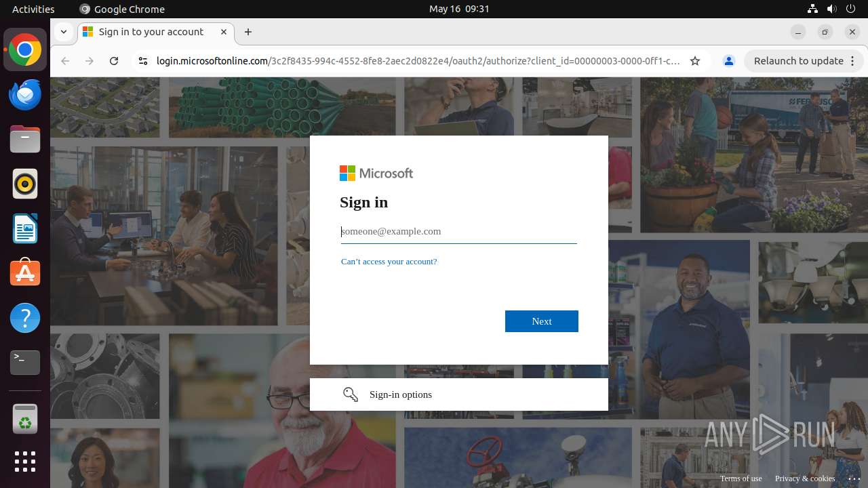Minimize the Chrome window
868x488 pixels.
(798, 32)
